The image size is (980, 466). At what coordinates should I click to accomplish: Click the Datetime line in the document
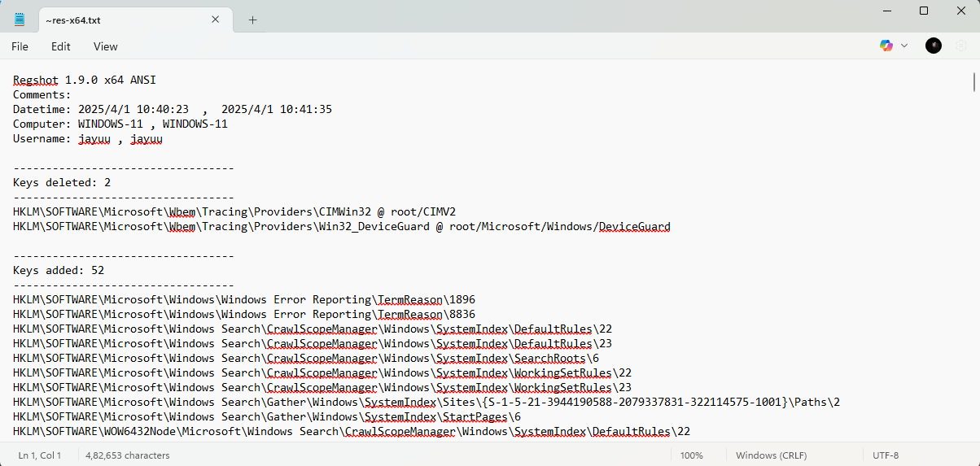(173, 109)
